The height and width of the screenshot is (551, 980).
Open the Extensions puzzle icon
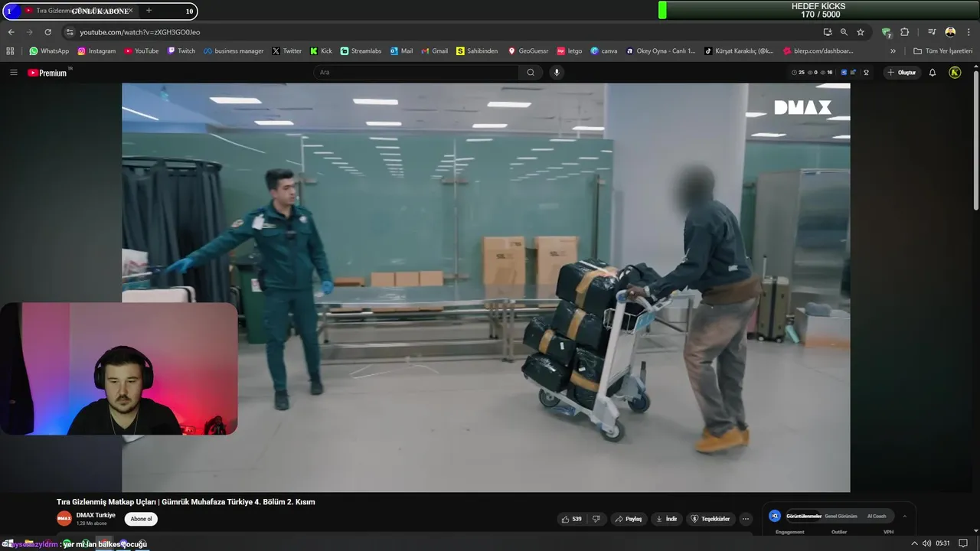point(905,32)
